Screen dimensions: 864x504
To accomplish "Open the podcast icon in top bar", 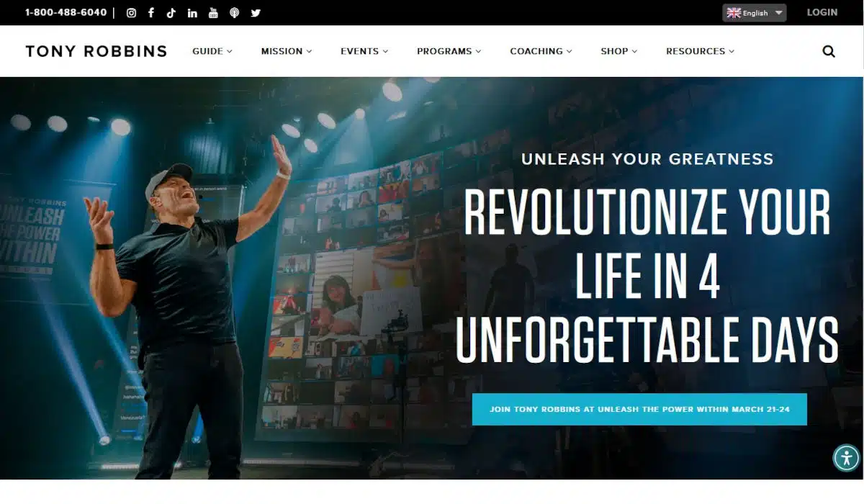I will click(x=235, y=13).
